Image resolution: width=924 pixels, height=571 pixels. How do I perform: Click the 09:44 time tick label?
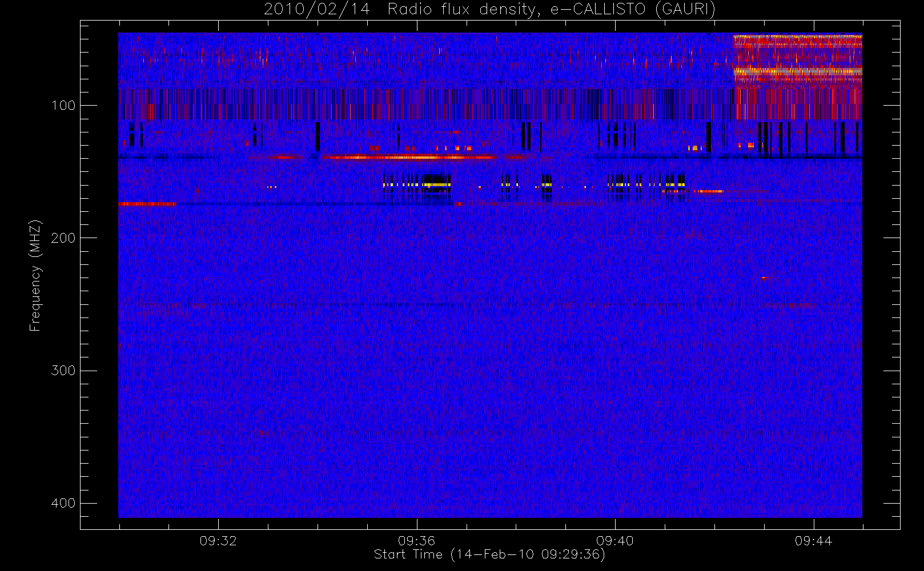(x=813, y=541)
